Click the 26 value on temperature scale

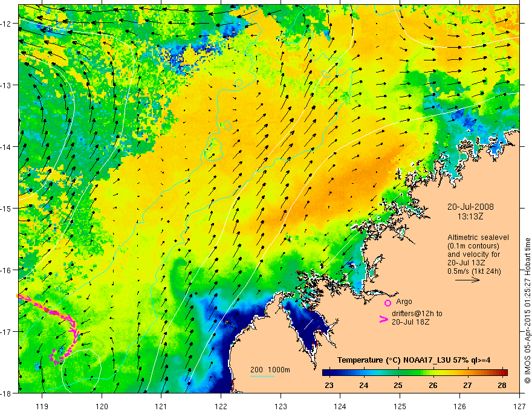[x=433, y=385]
